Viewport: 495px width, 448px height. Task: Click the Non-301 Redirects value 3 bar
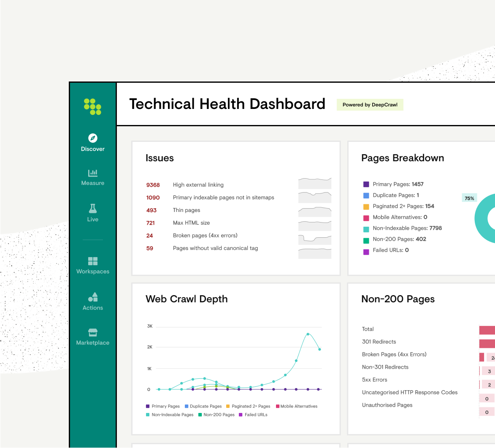pyautogui.click(x=489, y=371)
